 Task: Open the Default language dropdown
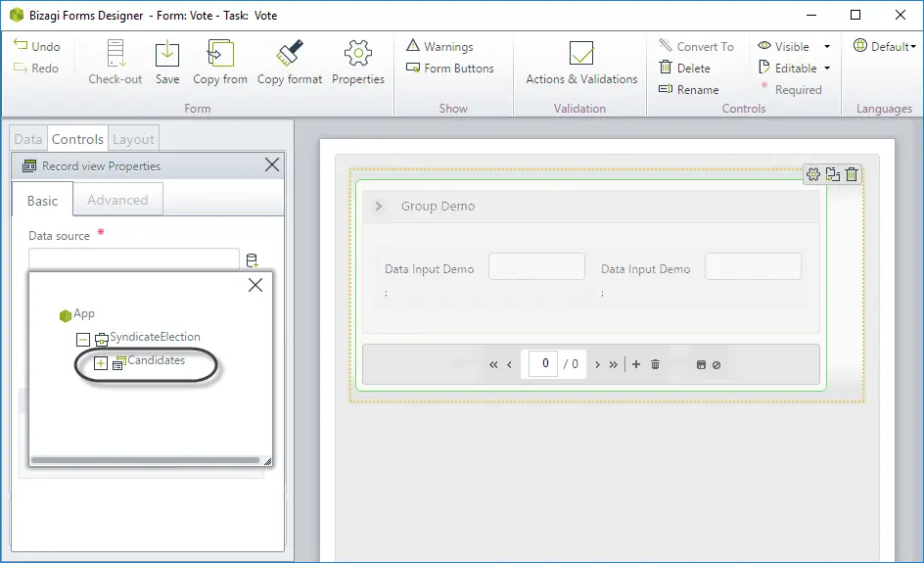[x=885, y=46]
